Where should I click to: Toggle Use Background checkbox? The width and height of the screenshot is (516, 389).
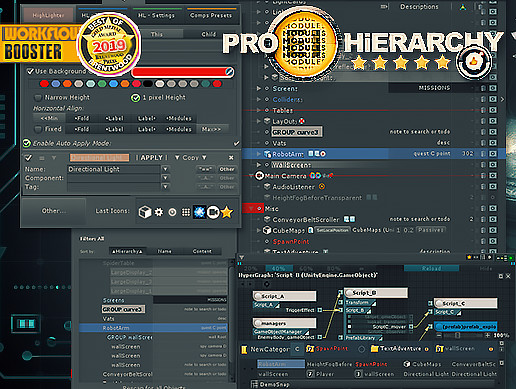[x=30, y=71]
